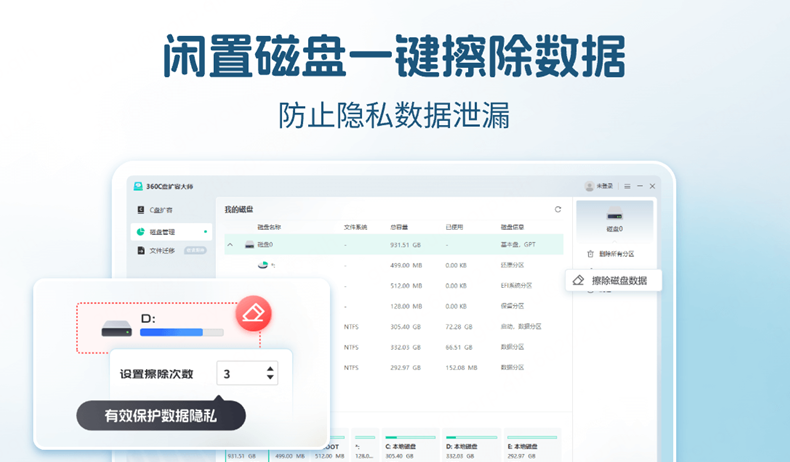
Task: Open the hamburger menu in title bar
Action: [x=627, y=186]
